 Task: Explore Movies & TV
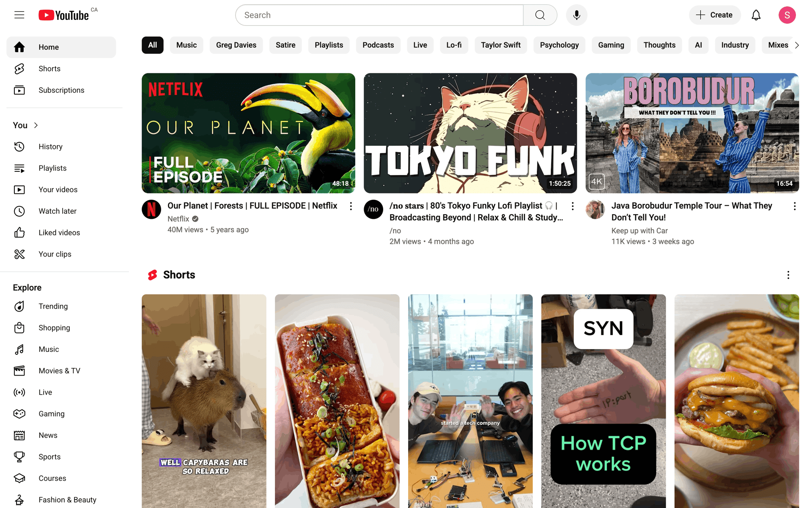pyautogui.click(x=61, y=371)
